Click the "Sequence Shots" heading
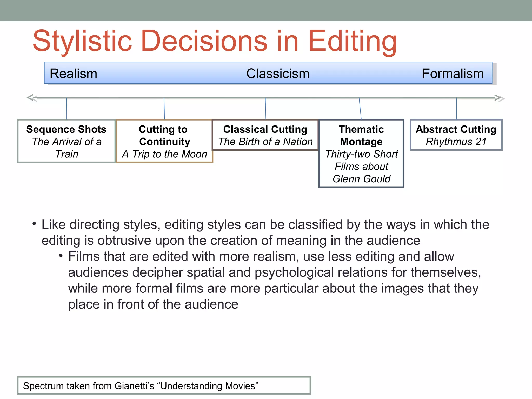The height and width of the screenshot is (399, 532). [66, 129]
